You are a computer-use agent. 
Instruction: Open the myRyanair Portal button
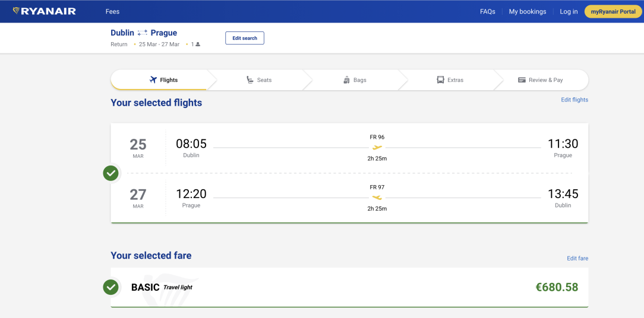(x=613, y=11)
